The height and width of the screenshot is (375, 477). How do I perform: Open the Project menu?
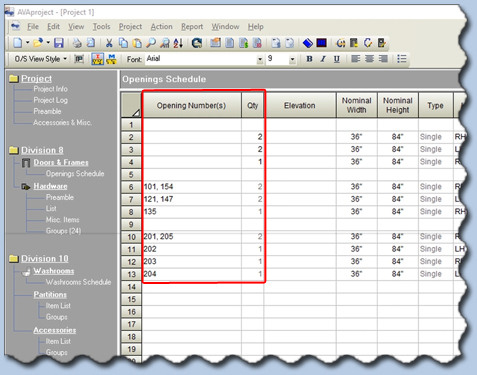tap(130, 27)
